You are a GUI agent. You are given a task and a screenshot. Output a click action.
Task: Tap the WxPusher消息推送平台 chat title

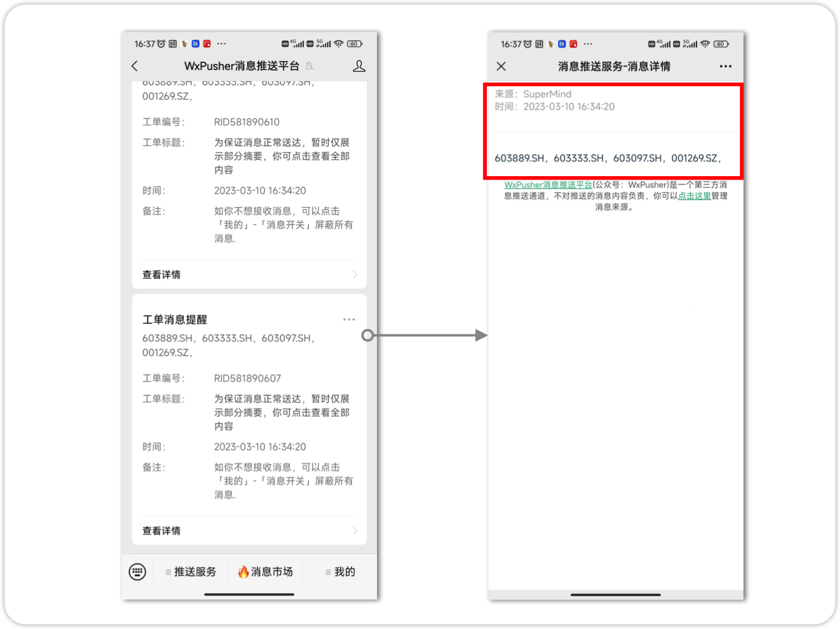(x=242, y=66)
